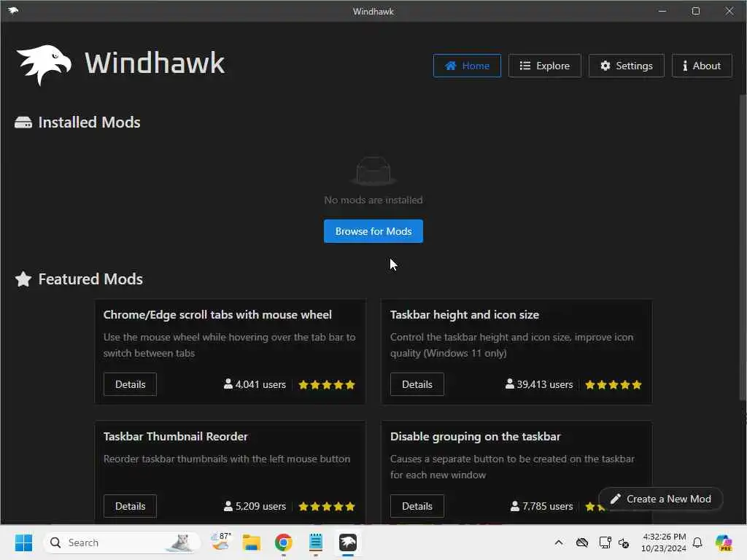Click the Featured Mods star icon
Image resolution: width=747 pixels, height=560 pixels.
point(23,279)
